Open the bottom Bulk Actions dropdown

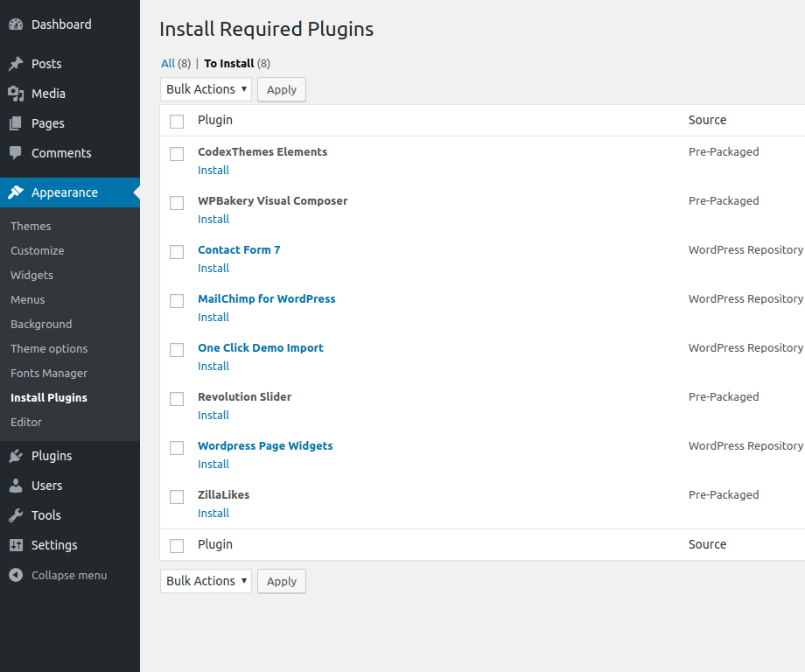tap(206, 581)
